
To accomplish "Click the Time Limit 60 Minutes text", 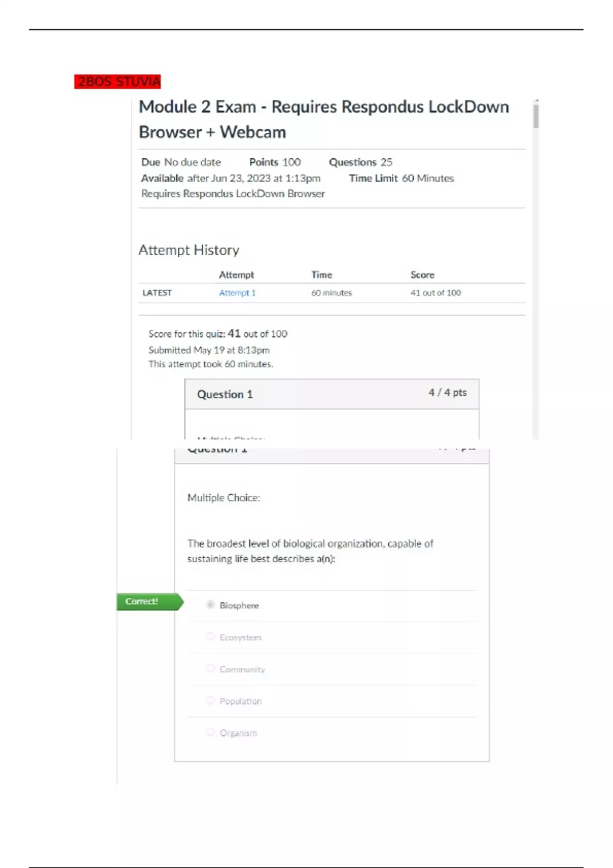I will (401, 178).
